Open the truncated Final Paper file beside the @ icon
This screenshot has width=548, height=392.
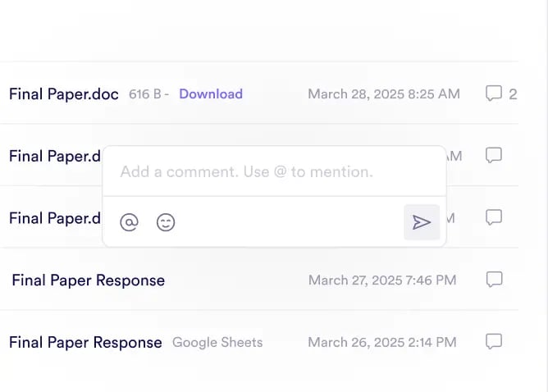coord(54,218)
